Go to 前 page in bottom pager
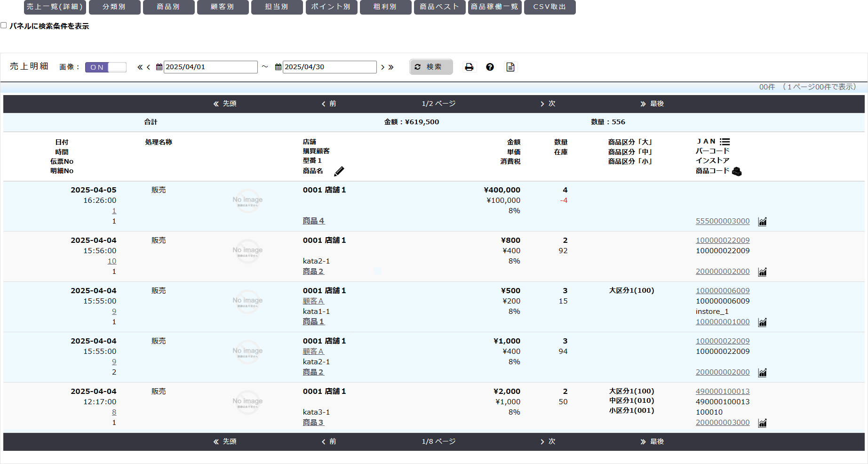 tap(329, 441)
